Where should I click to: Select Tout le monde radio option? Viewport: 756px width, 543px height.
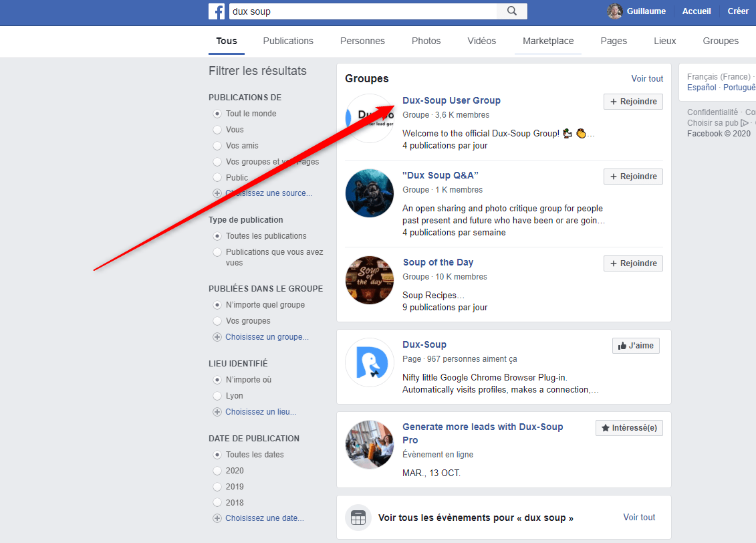tap(217, 114)
